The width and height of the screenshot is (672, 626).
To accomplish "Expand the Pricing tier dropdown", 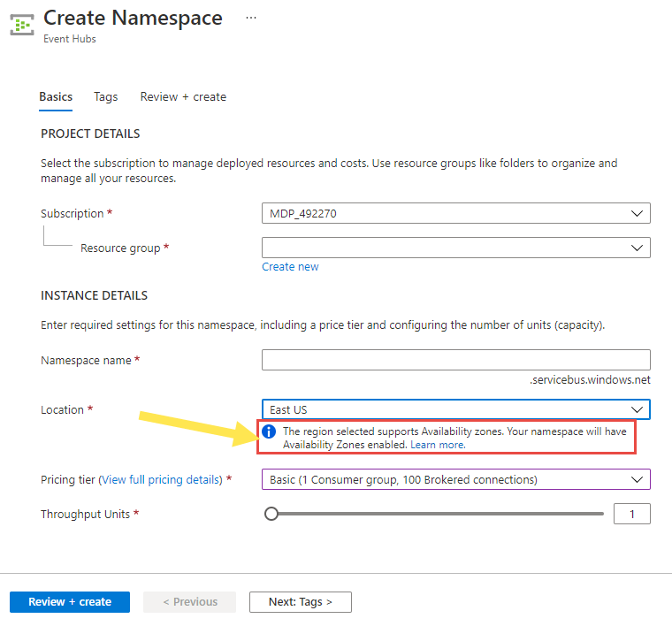I will click(456, 479).
